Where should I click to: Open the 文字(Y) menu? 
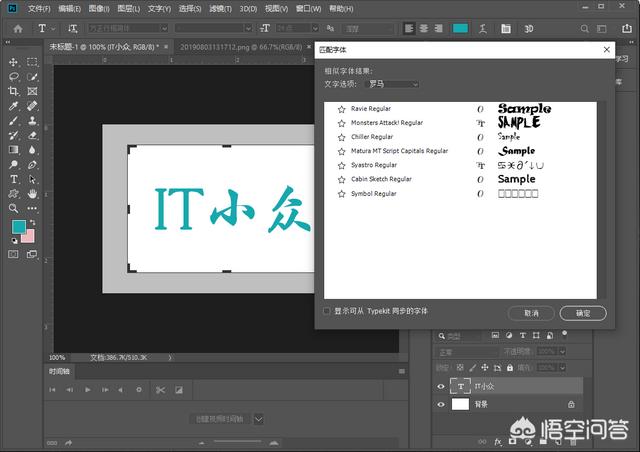click(x=159, y=9)
